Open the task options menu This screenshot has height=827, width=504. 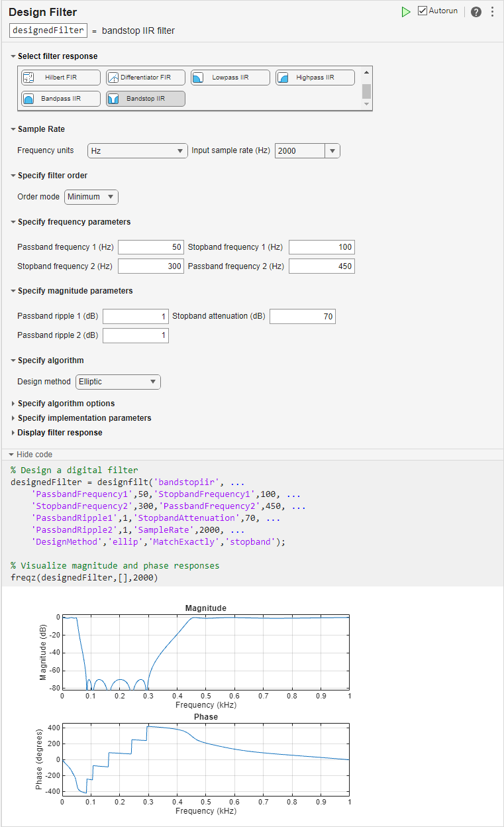coord(493,11)
